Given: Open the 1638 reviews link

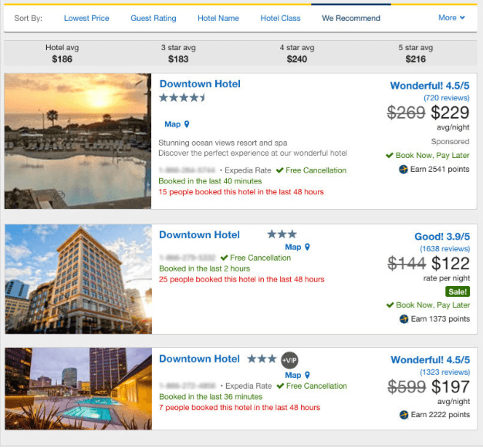Looking at the screenshot, I should [445, 249].
